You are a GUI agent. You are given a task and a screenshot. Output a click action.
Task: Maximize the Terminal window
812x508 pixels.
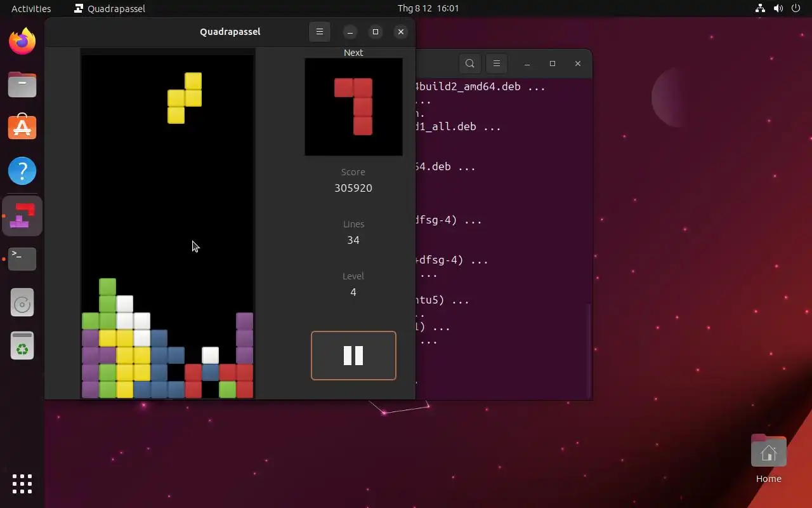coord(553,63)
